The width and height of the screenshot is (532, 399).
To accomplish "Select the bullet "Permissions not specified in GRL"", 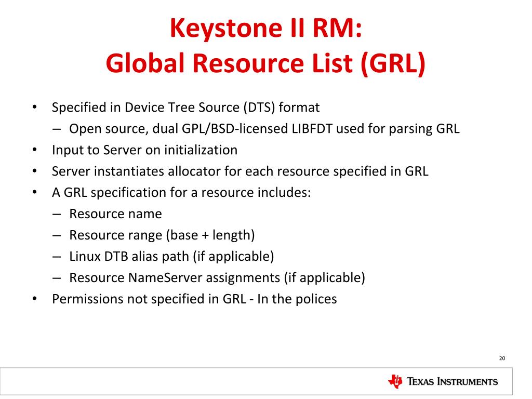I will point(194,299).
